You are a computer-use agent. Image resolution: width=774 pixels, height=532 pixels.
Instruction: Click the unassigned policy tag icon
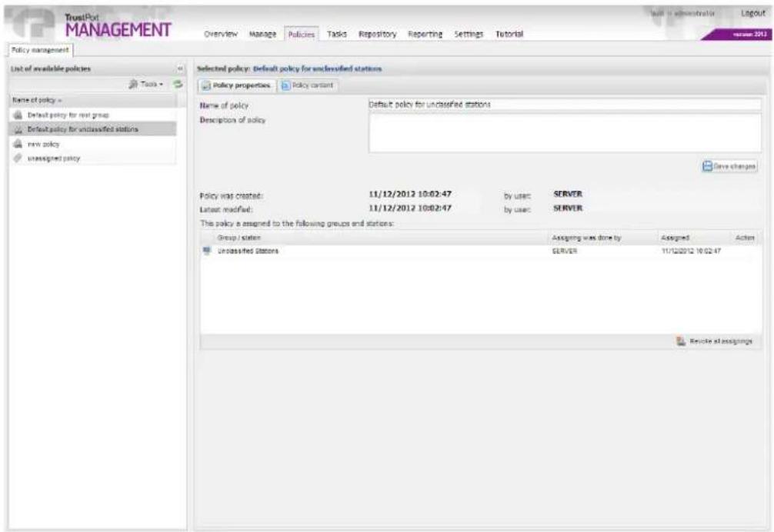[18, 158]
